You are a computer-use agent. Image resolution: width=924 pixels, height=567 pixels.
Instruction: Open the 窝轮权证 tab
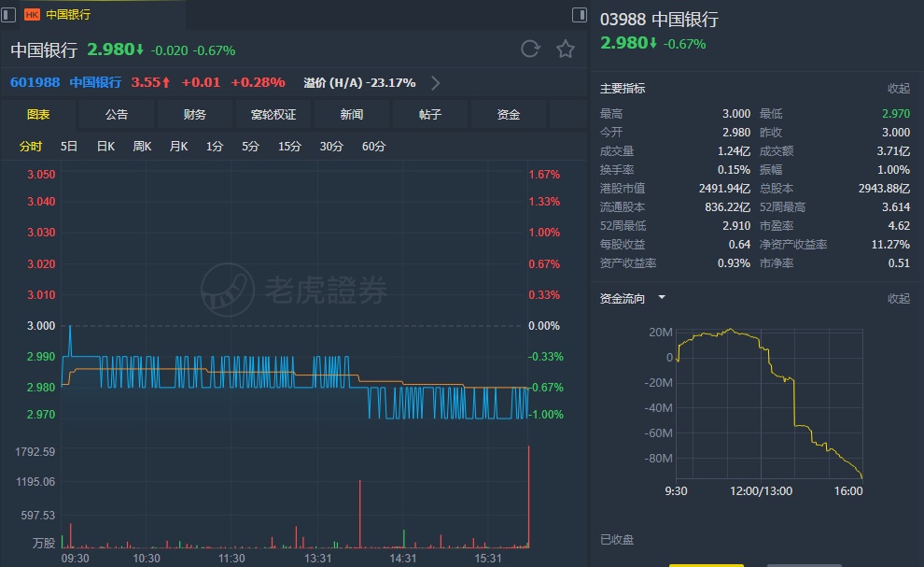tap(273, 115)
